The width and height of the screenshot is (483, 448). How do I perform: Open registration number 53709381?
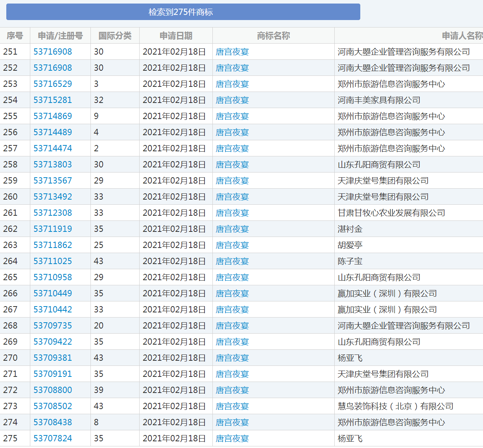click(53, 358)
